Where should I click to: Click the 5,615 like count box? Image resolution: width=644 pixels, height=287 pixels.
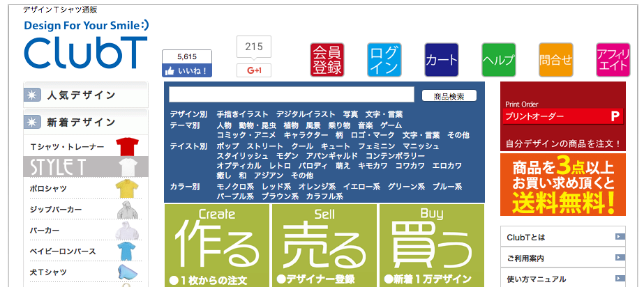coord(187,56)
